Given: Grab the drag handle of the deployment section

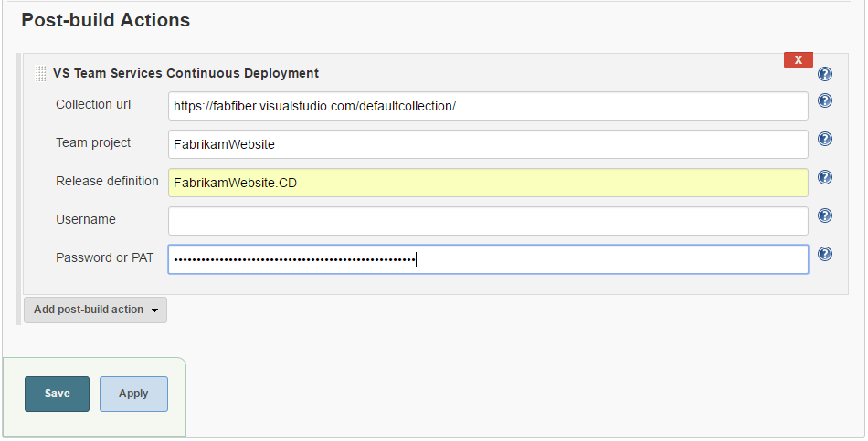Looking at the screenshot, I should pos(40,74).
